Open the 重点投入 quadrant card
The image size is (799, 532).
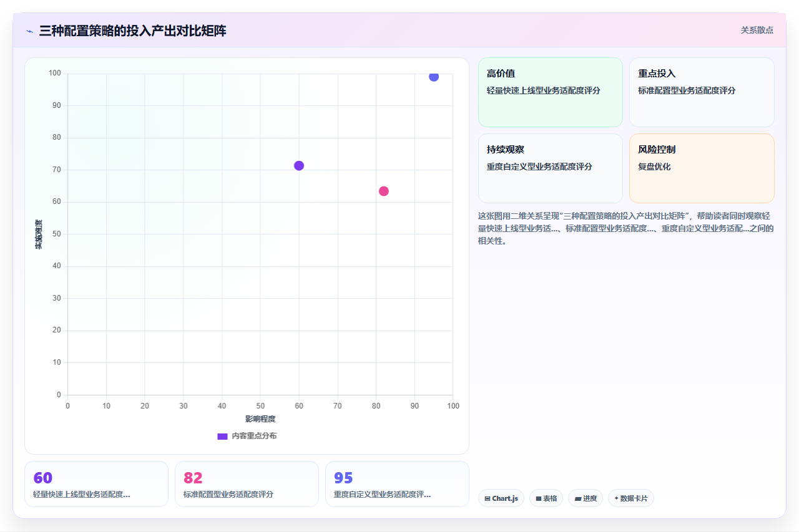pos(702,92)
